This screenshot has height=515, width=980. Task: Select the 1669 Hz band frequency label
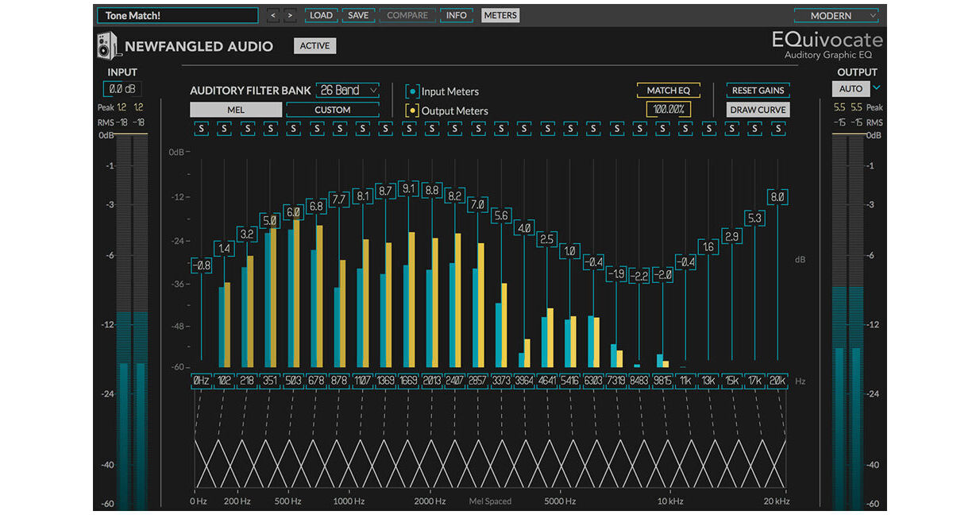409,381
